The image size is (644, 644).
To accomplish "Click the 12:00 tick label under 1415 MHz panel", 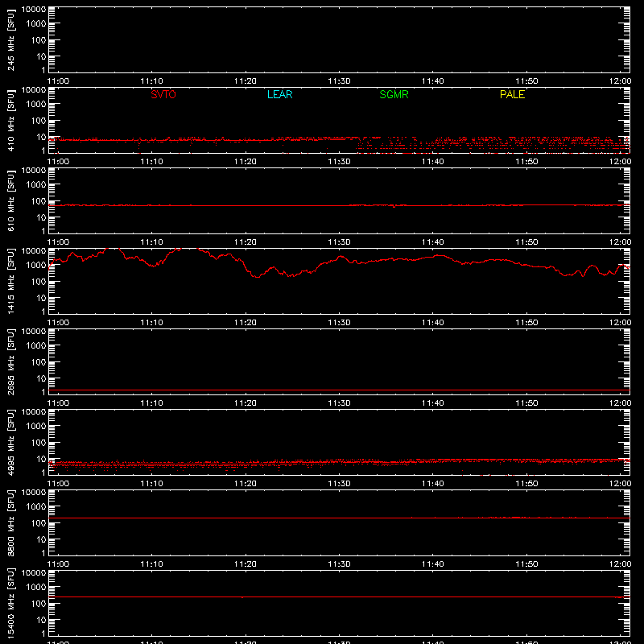I will 620,323.
